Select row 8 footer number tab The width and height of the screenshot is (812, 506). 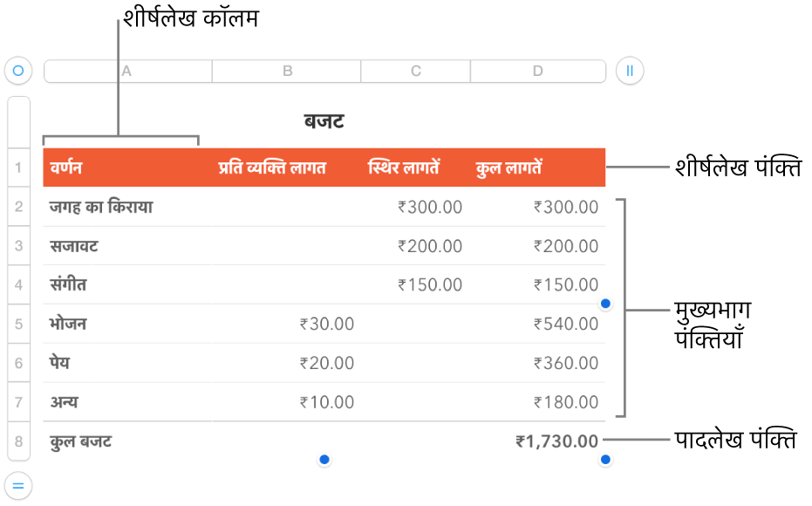pos(18,441)
